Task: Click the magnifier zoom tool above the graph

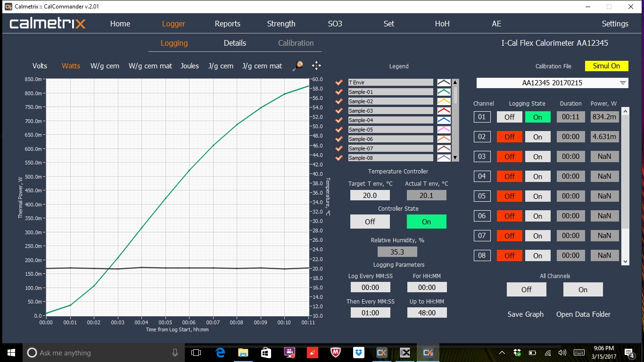Action: 297,66
